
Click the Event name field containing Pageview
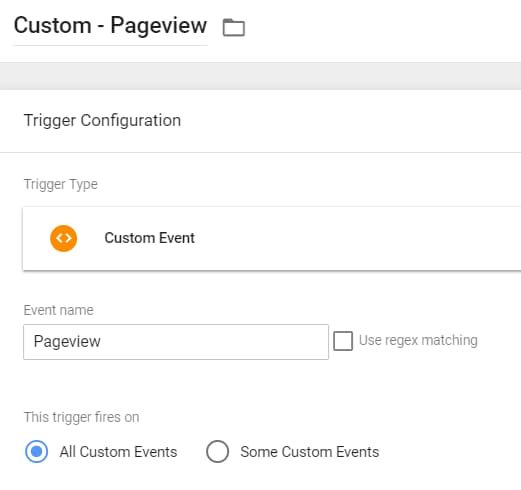[176, 342]
